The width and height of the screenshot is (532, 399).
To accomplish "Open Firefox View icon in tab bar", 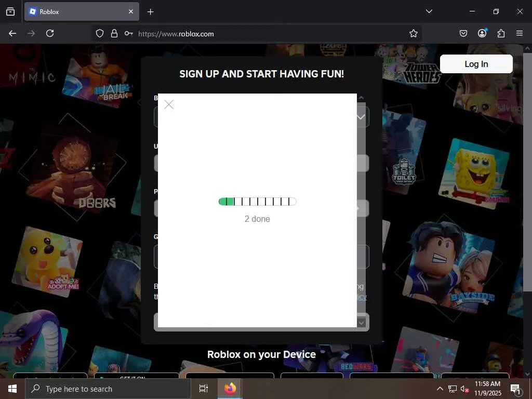I will click(x=10, y=11).
